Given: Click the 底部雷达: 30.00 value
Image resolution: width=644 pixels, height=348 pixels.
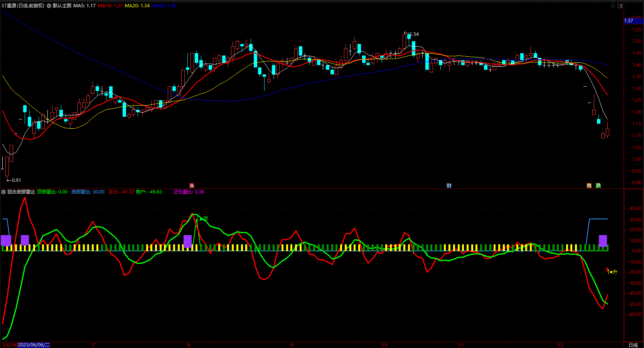Looking at the screenshot, I should coord(88,192).
